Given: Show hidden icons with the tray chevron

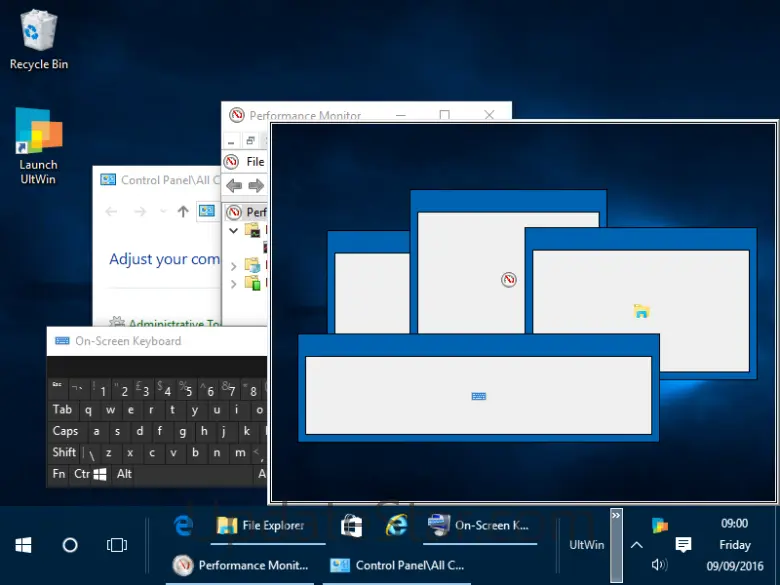Looking at the screenshot, I should click(636, 545).
